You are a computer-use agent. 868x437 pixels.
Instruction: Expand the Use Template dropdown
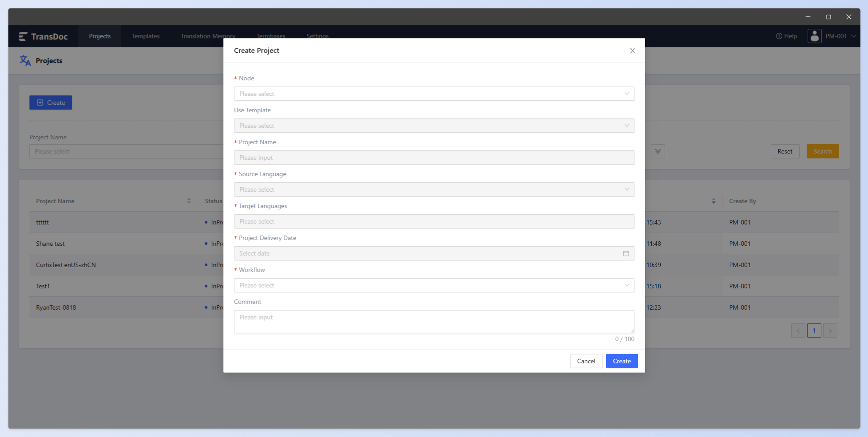[x=434, y=126]
